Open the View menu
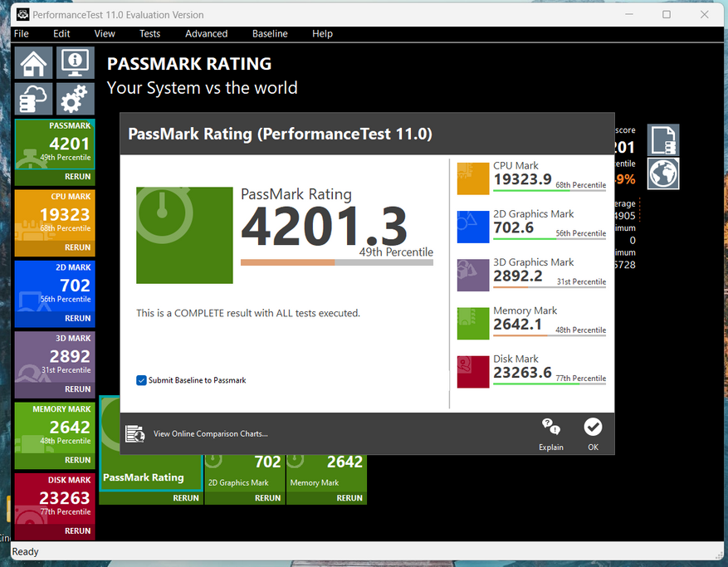The width and height of the screenshot is (728, 567). 105,33
